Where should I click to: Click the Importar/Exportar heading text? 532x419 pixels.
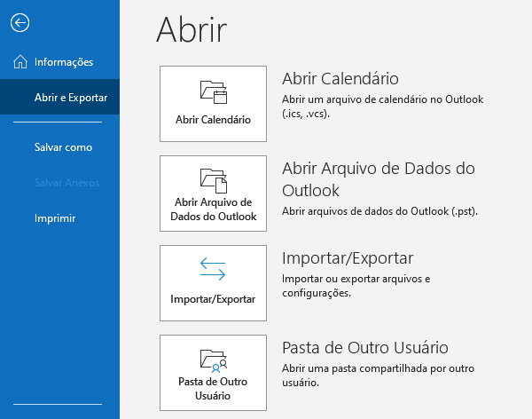[x=348, y=258]
